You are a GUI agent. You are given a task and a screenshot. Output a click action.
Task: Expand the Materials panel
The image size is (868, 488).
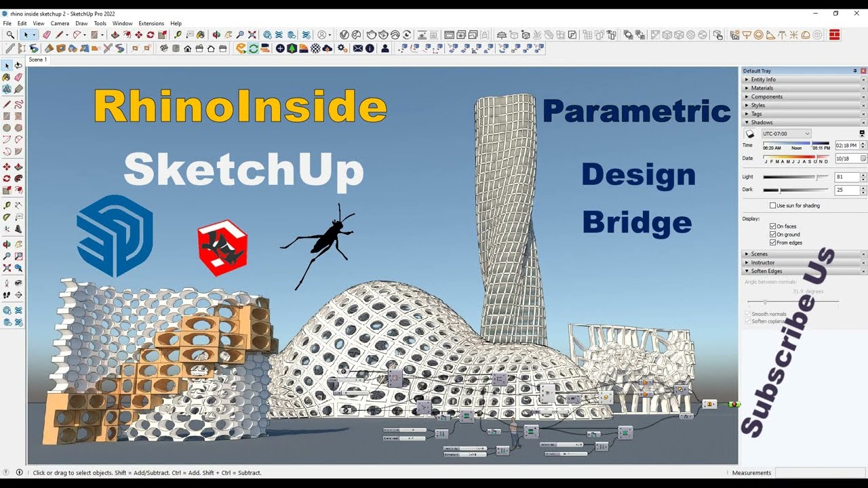click(801, 88)
